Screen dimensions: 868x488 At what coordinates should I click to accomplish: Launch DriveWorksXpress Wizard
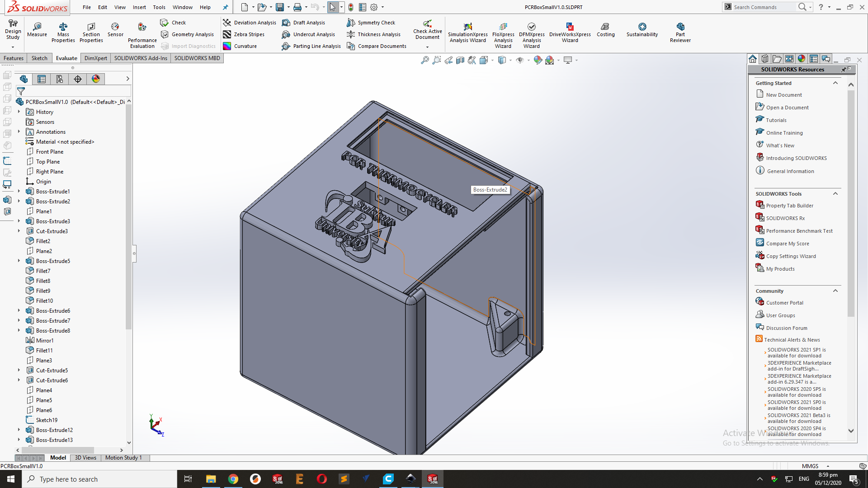(570, 33)
